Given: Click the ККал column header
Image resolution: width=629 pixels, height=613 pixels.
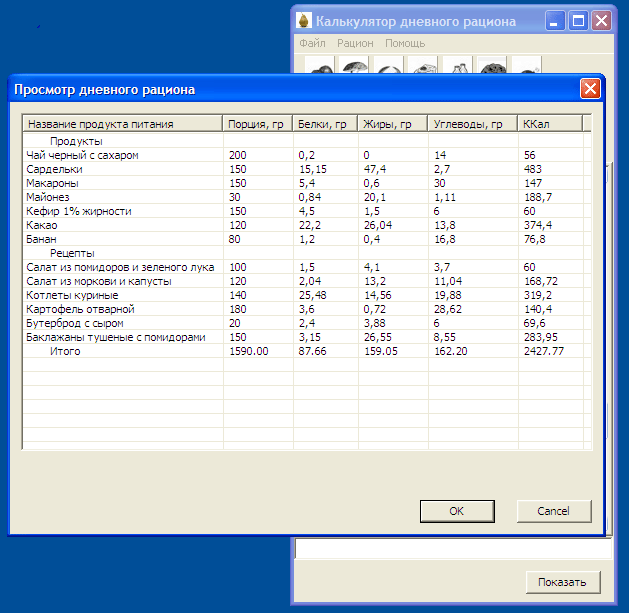Looking at the screenshot, I should pos(550,124).
